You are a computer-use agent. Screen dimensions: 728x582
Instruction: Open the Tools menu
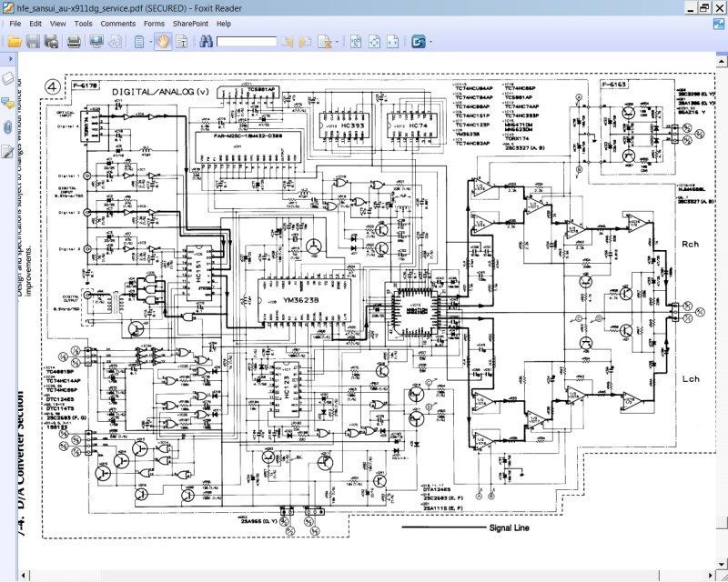pos(83,24)
